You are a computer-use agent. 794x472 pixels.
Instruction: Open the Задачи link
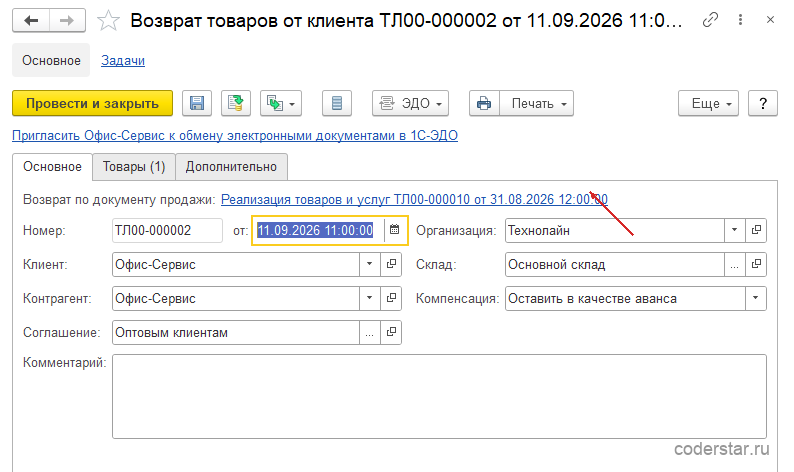[123, 60]
